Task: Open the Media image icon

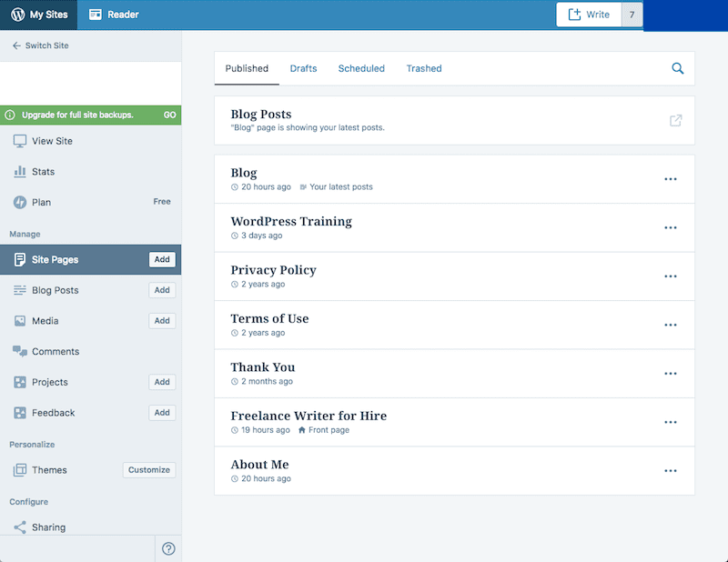Action: click(x=19, y=321)
